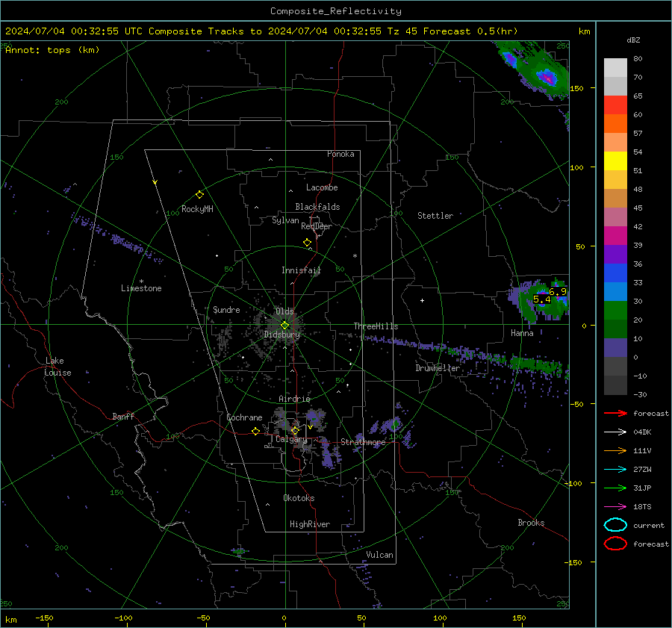This screenshot has height=628, width=672.
Task: Click the -150 tick on the x-axis
Action: pos(44,618)
